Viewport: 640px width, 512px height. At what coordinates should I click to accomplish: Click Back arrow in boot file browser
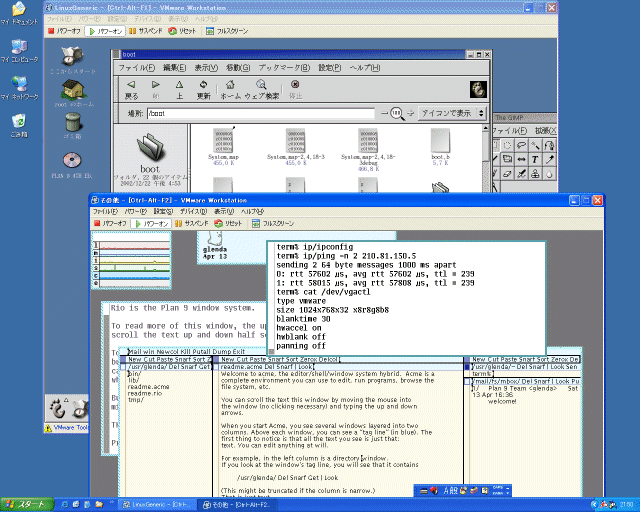131,85
